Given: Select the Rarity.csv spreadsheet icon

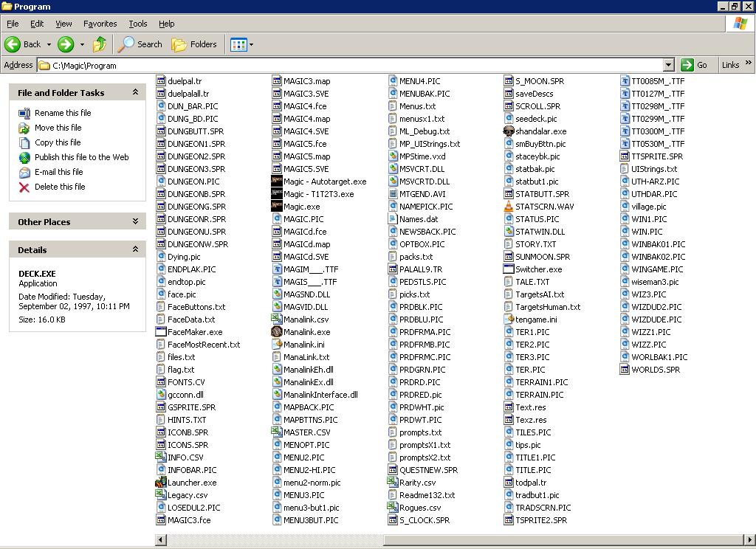Looking at the screenshot, I should coord(393,482).
